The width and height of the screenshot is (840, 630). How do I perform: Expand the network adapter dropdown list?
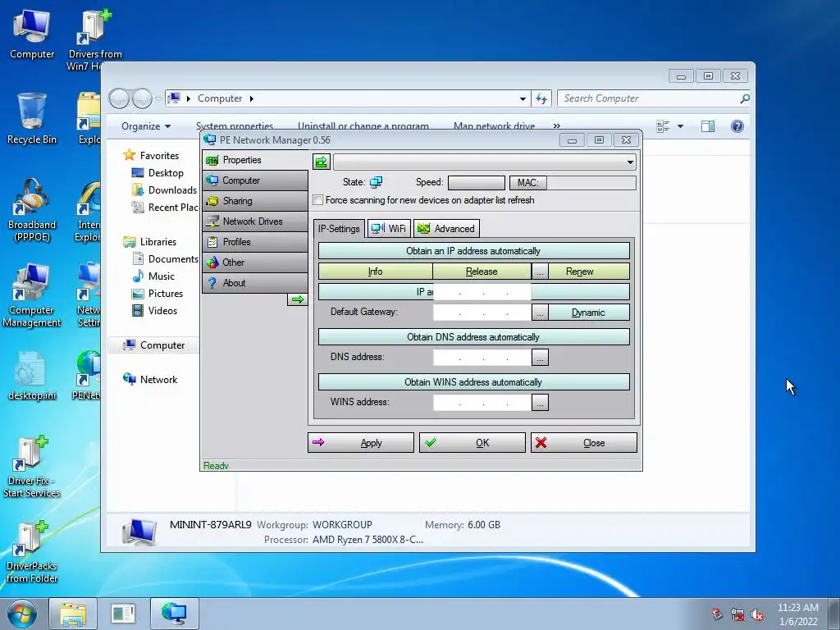pyautogui.click(x=630, y=162)
